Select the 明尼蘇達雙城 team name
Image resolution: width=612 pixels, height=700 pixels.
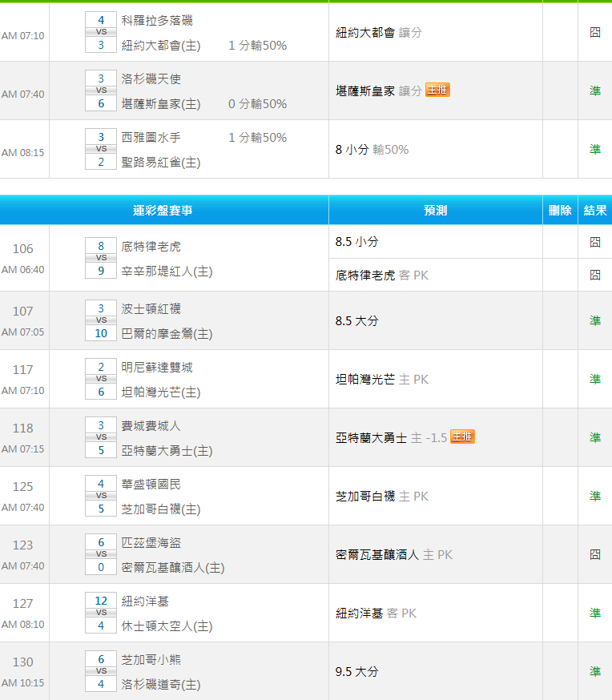click(x=157, y=368)
